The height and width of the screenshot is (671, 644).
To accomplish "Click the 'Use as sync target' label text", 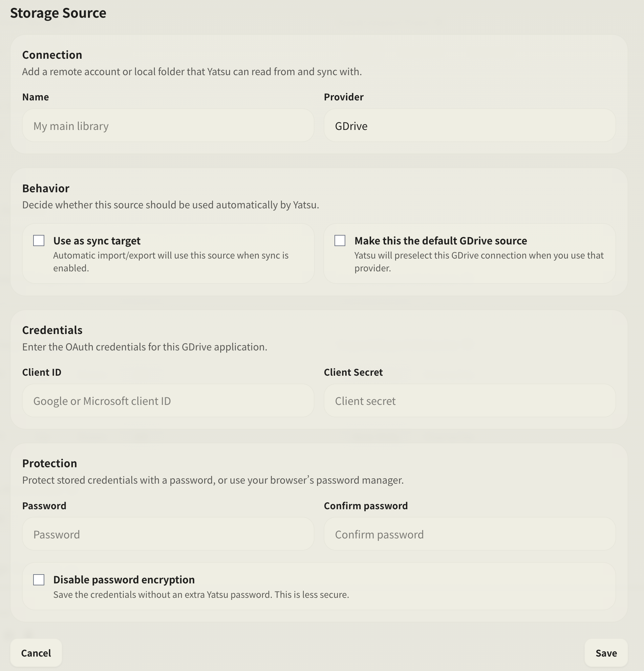I will tap(97, 241).
